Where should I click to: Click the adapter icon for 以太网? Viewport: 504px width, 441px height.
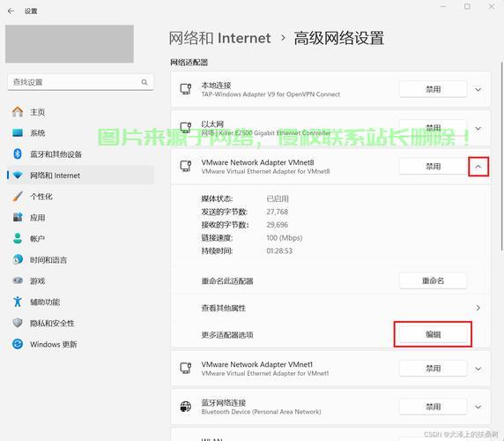pyautogui.click(x=185, y=128)
